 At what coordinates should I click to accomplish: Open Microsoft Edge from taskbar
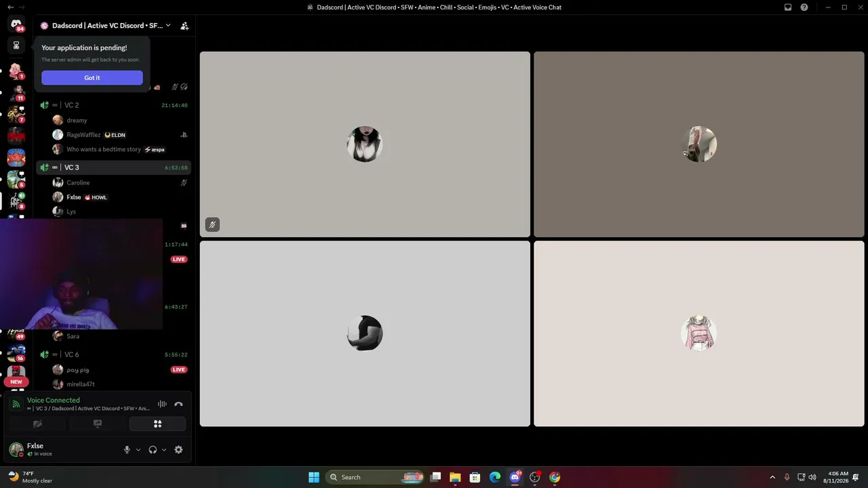tap(495, 477)
